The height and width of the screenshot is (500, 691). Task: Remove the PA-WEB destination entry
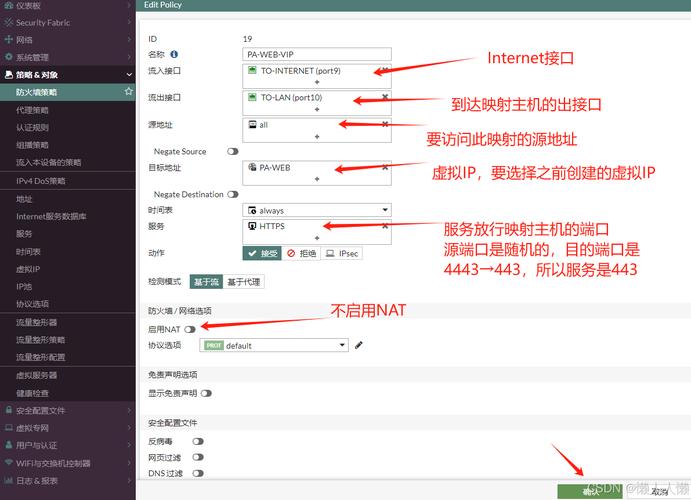tap(385, 167)
